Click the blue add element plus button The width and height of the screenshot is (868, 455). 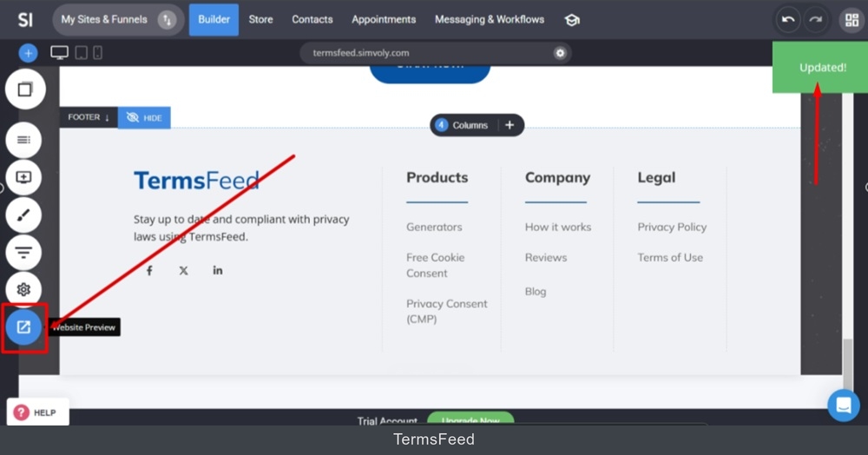coord(29,53)
